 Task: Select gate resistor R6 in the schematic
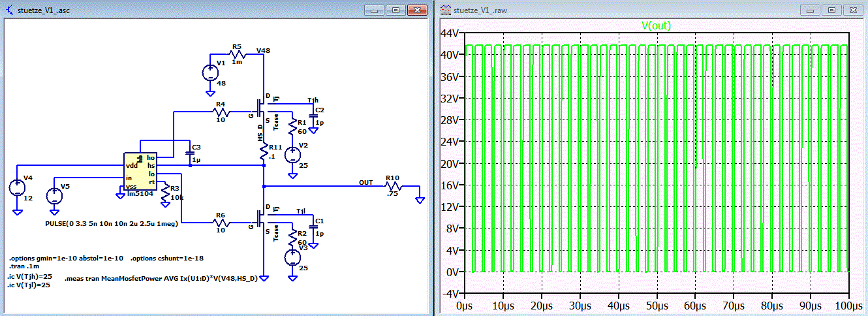pyautogui.click(x=221, y=223)
